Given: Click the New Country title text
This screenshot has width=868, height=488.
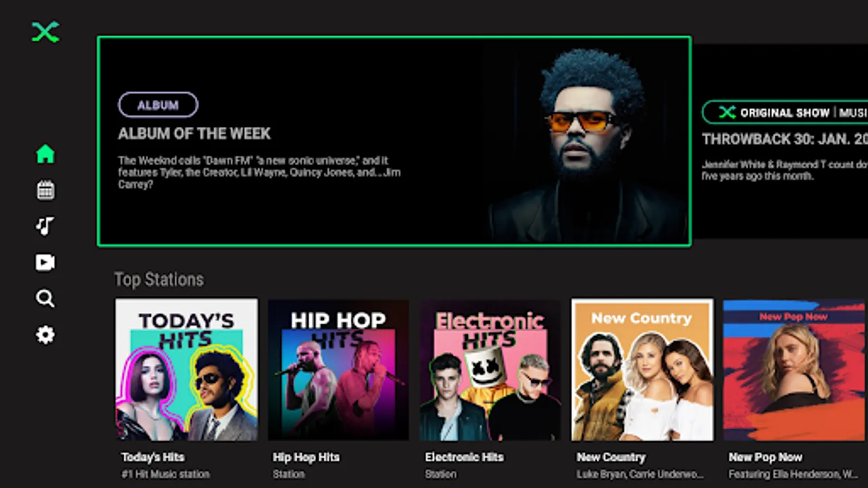Looking at the screenshot, I should pyautogui.click(x=611, y=457).
